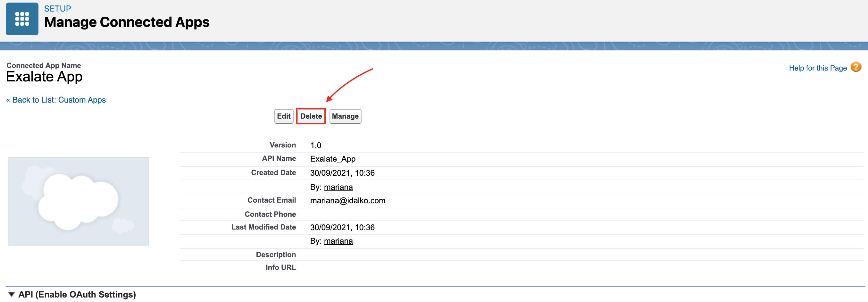Select the contact email mariana@idalko.com
The image size is (868, 302).
[x=348, y=201]
